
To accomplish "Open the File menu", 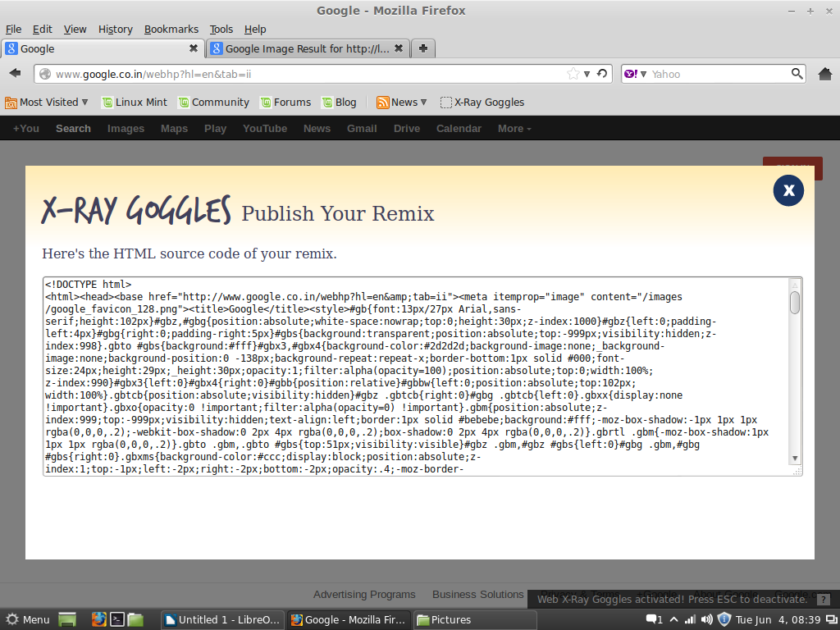I will pos(13,29).
